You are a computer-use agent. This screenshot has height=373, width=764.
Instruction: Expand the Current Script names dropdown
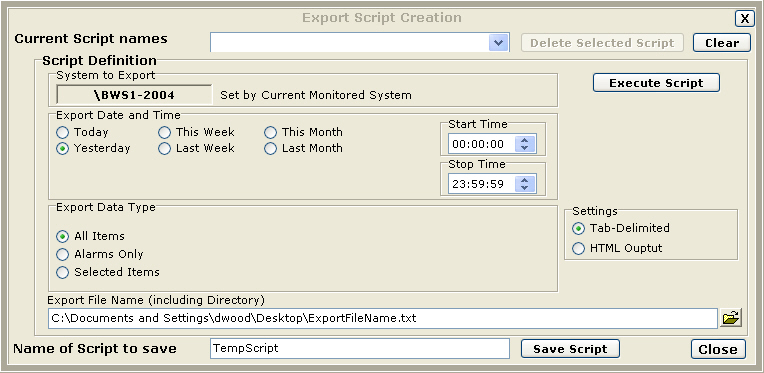(x=498, y=42)
